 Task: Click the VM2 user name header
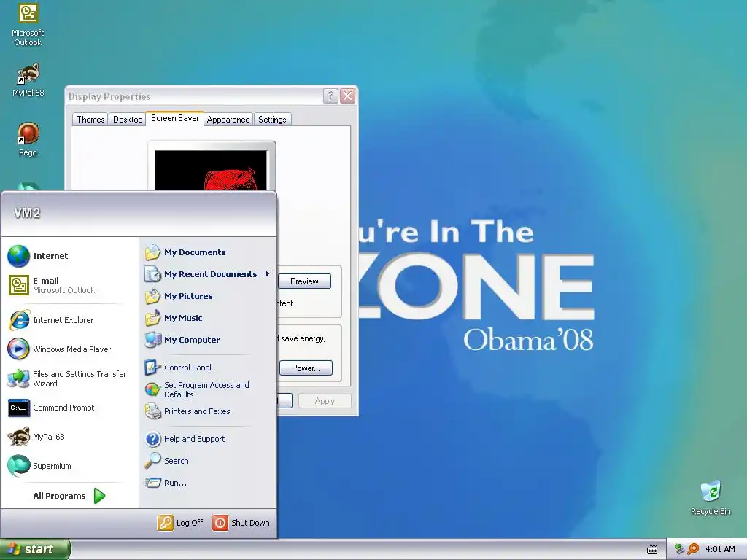pos(27,213)
